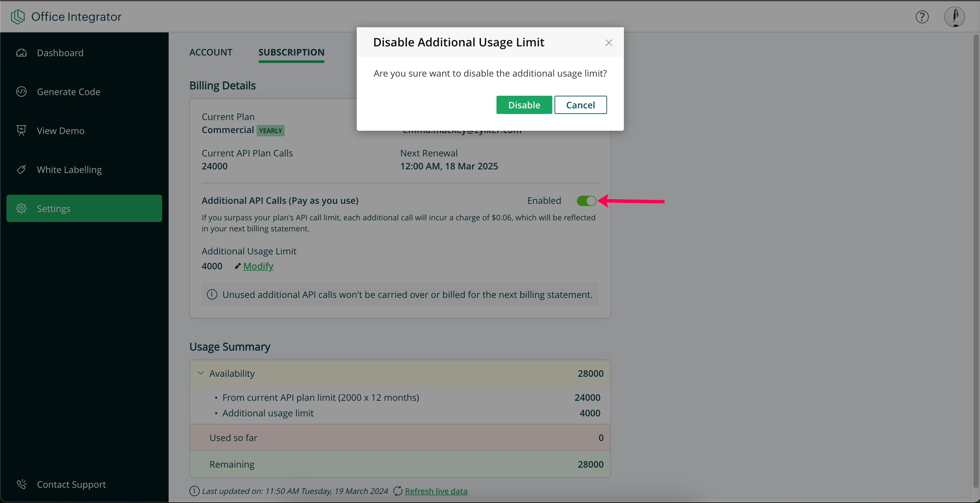The width and height of the screenshot is (980, 503).
Task: Click the Dashboard gauge icon
Action: pyautogui.click(x=21, y=53)
